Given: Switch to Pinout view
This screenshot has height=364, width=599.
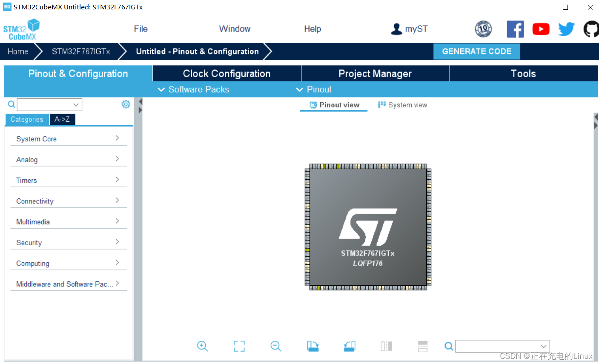Looking at the screenshot, I should 334,105.
